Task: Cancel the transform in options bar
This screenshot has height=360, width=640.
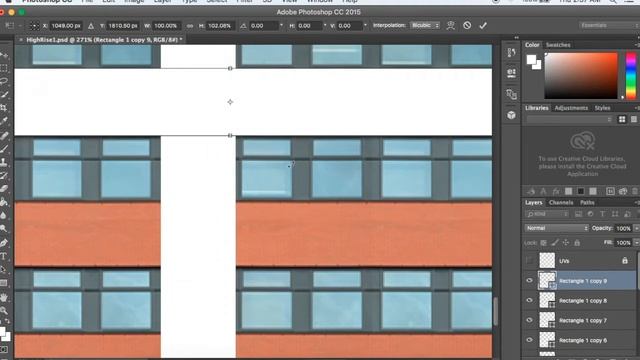Action: tap(467, 26)
